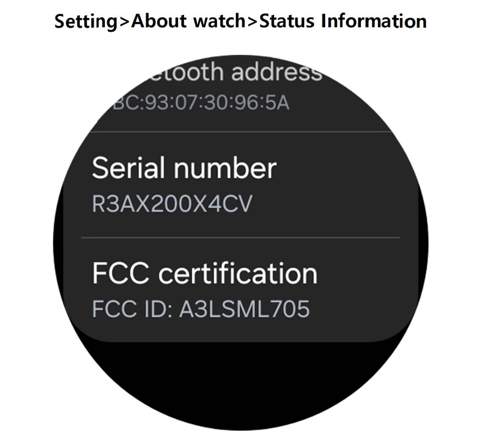Click the word "number" in Serial number
Viewport: 478px width, 448px height.
[225, 168]
